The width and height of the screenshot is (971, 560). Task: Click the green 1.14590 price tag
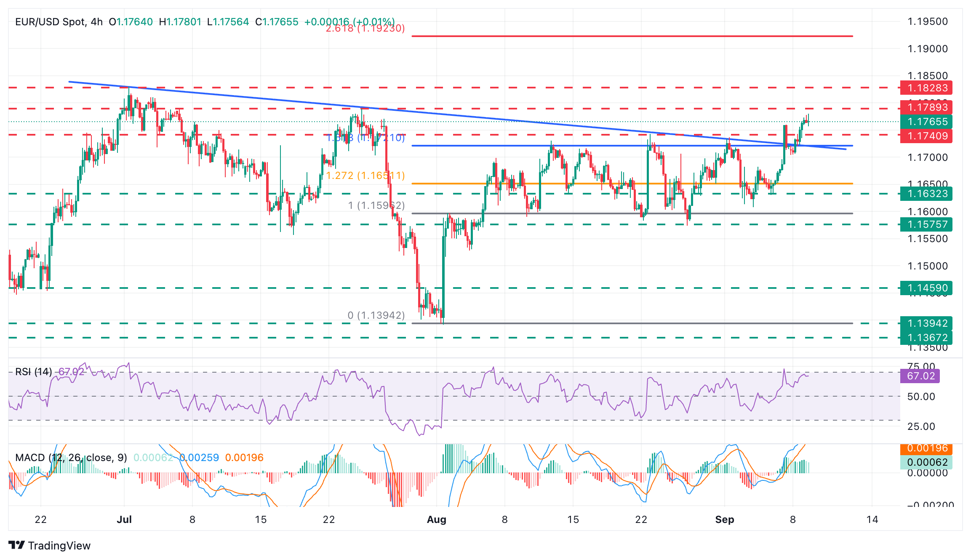[926, 288]
